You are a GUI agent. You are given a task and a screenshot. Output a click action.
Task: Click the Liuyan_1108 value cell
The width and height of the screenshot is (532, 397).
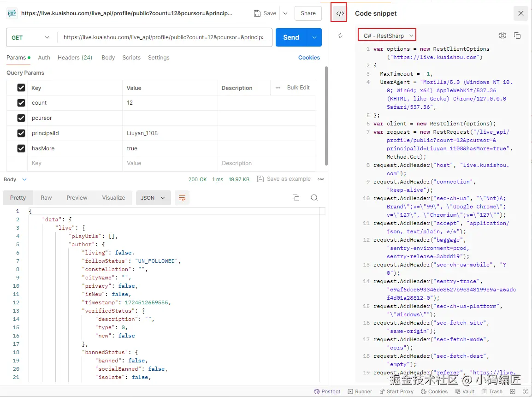170,133
